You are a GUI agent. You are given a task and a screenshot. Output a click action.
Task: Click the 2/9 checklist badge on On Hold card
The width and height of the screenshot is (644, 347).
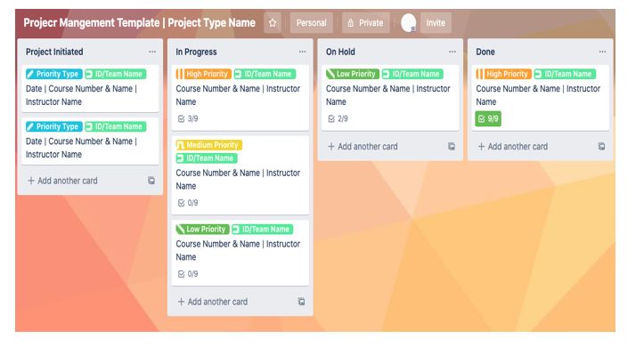(x=338, y=119)
